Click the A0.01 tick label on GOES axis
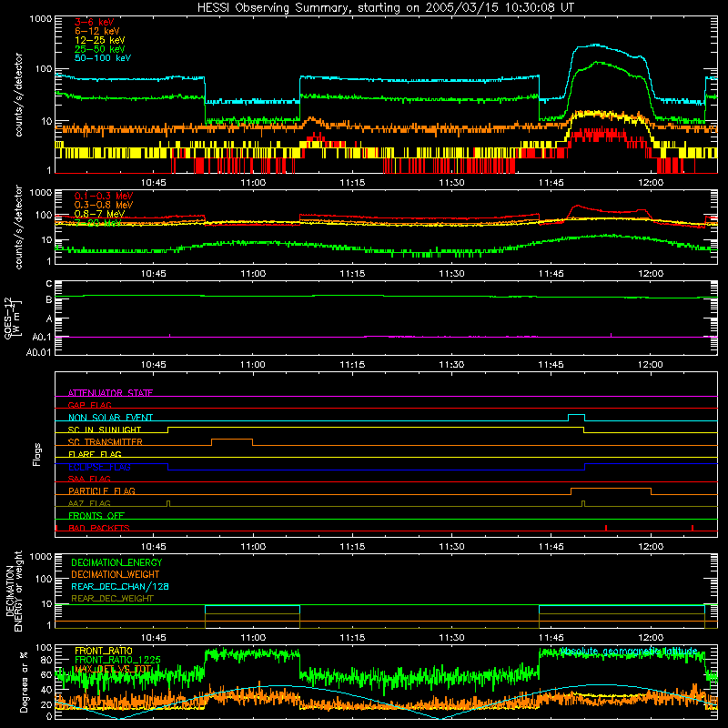The image size is (728, 728). 38,352
